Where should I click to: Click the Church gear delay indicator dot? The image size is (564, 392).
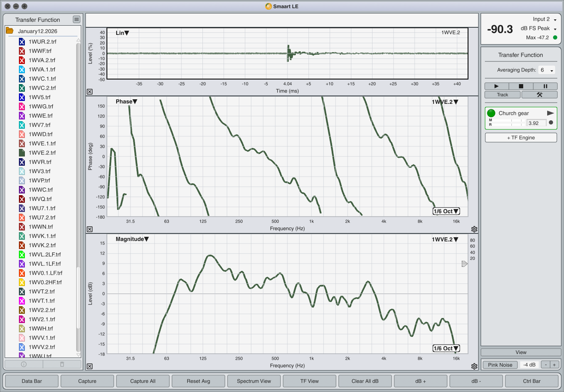(551, 123)
